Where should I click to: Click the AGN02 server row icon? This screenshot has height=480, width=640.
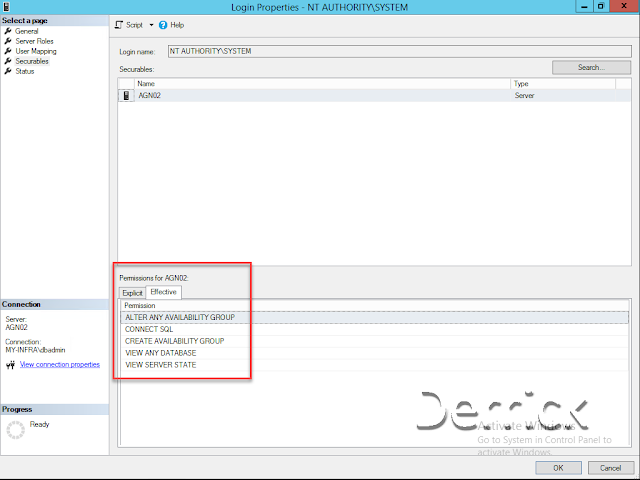tap(126, 96)
